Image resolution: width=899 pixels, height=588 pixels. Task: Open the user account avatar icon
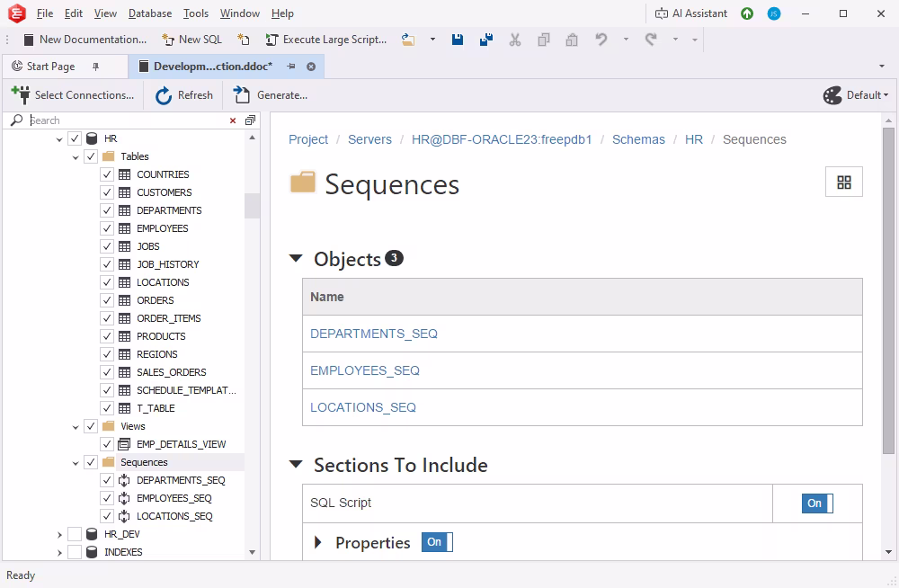point(774,13)
